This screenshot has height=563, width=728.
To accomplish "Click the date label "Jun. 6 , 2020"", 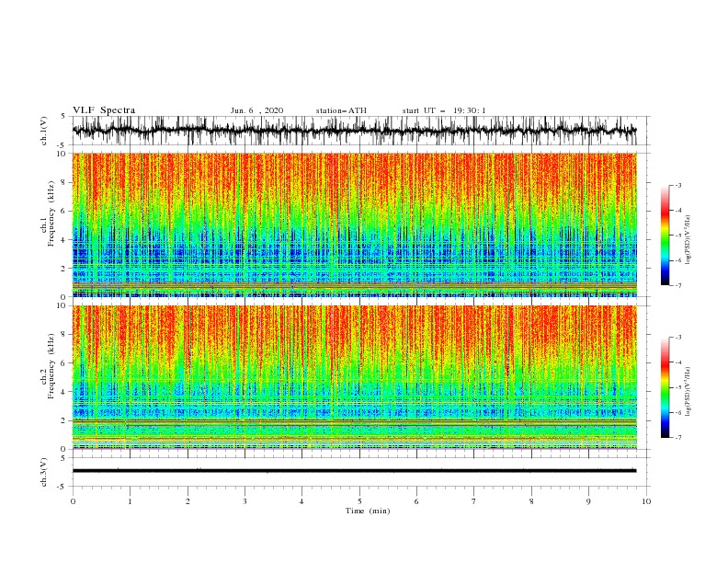I will point(256,110).
